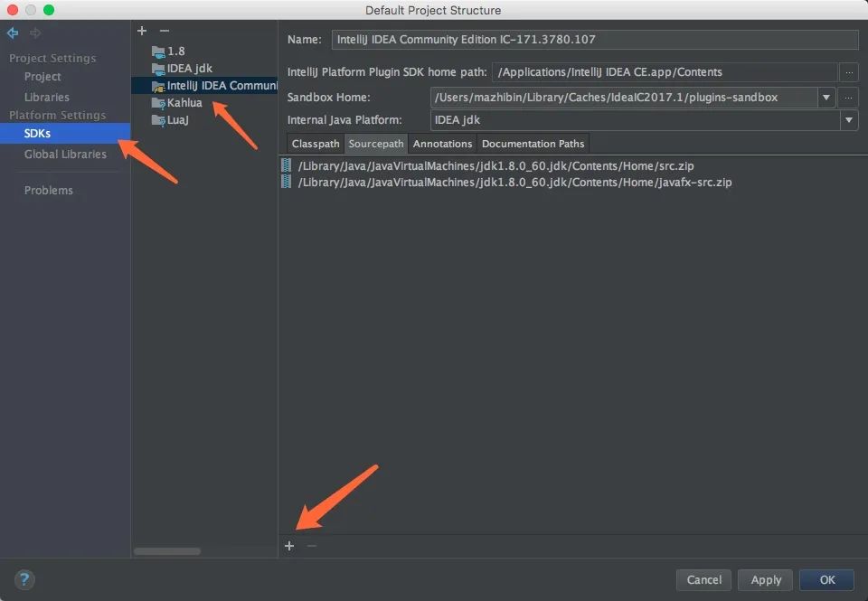
Task: Open Project settings
Action: [x=42, y=77]
